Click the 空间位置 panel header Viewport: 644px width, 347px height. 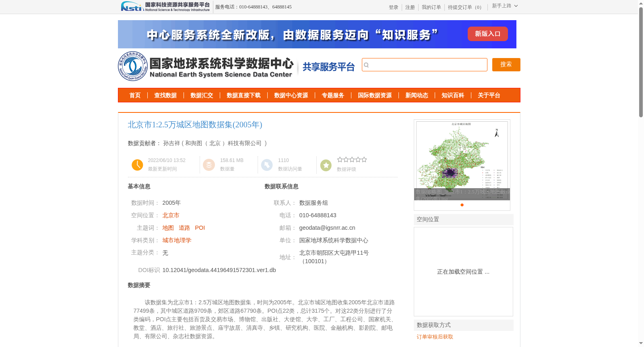464,220
